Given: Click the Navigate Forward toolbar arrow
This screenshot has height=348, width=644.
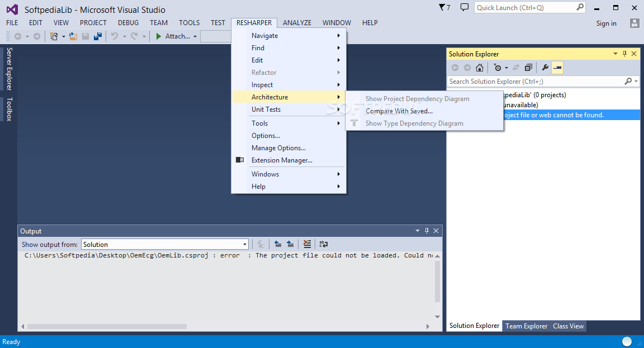Looking at the screenshot, I should pyautogui.click(x=37, y=36).
